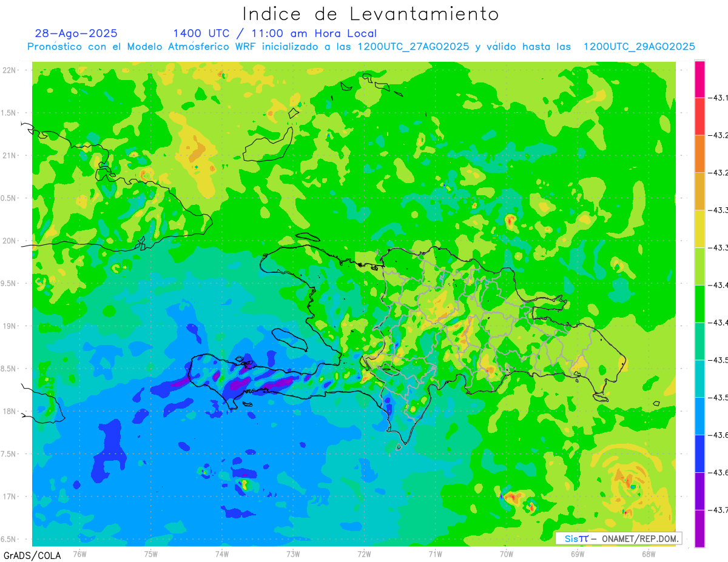728x562 pixels.
Task: Pick the magenta swatch atop the color bar
Action: click(x=699, y=79)
